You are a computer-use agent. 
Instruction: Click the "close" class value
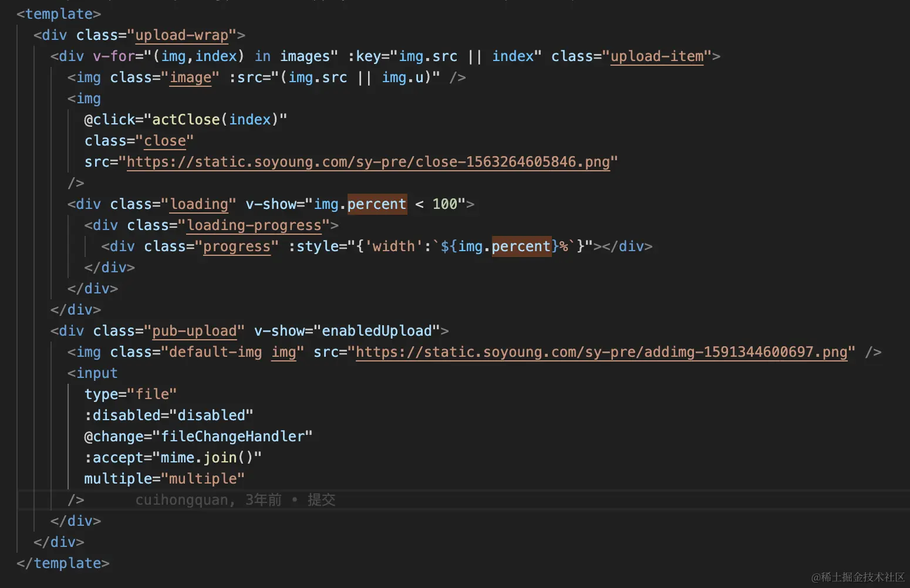point(165,141)
